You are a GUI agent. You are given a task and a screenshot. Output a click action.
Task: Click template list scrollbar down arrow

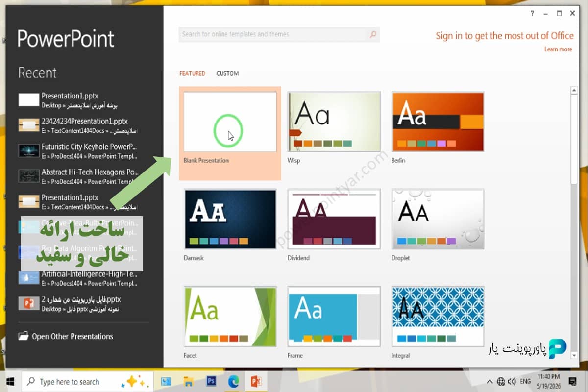(x=574, y=355)
